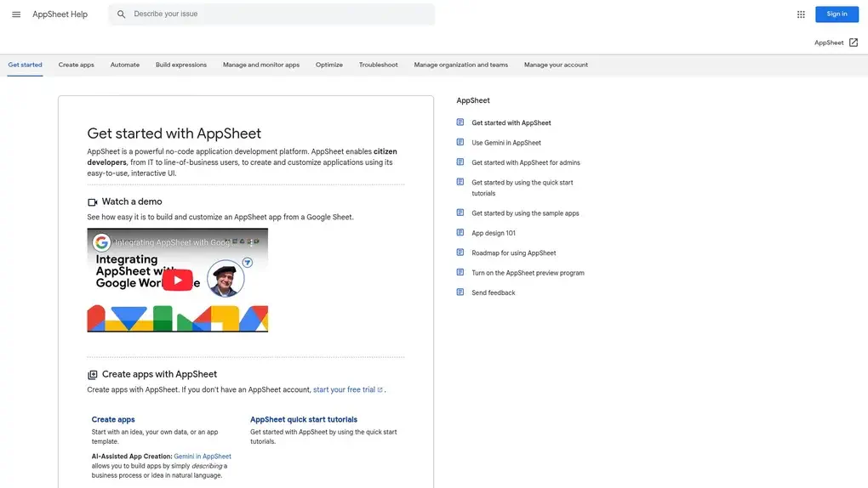
Task: Go to the Build expressions tab
Action: 181,65
